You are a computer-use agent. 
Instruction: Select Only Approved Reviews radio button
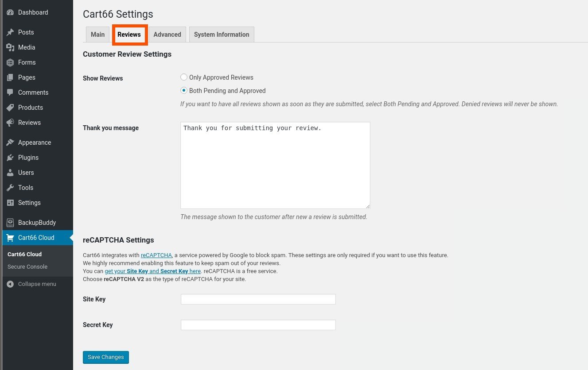(x=184, y=77)
